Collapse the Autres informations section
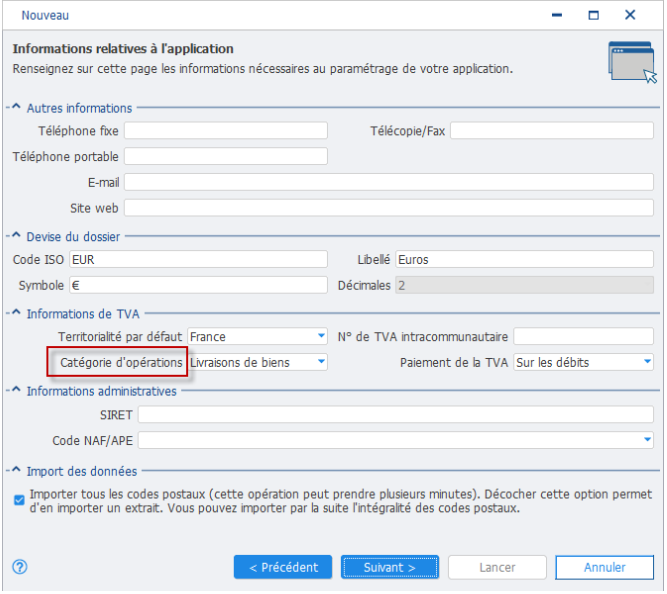Screen dimensions: 667x594 click(x=16, y=106)
